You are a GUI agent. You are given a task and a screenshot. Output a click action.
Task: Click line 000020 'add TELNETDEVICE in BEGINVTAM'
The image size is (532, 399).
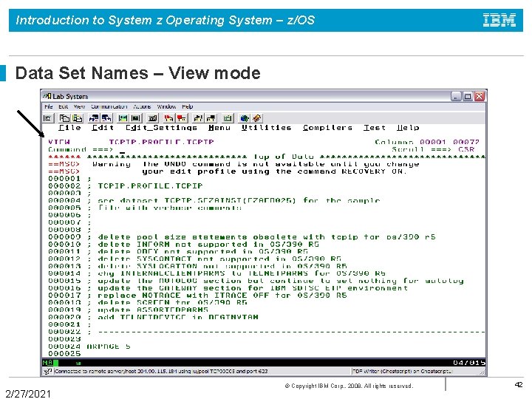coord(178,317)
